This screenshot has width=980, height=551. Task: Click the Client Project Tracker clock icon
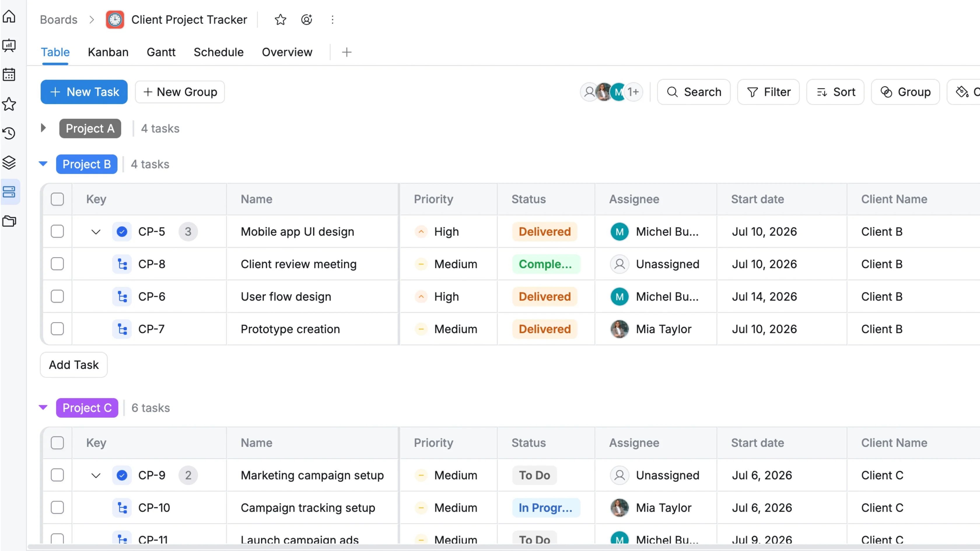115,20
